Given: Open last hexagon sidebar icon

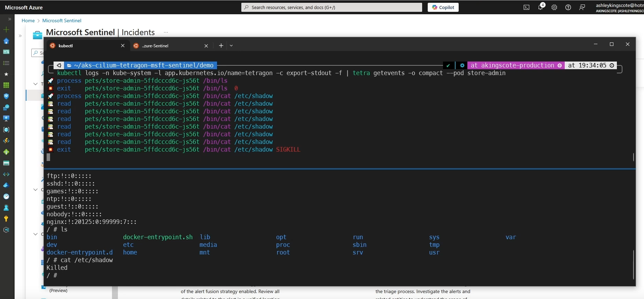Looking at the screenshot, I should tap(6, 230).
